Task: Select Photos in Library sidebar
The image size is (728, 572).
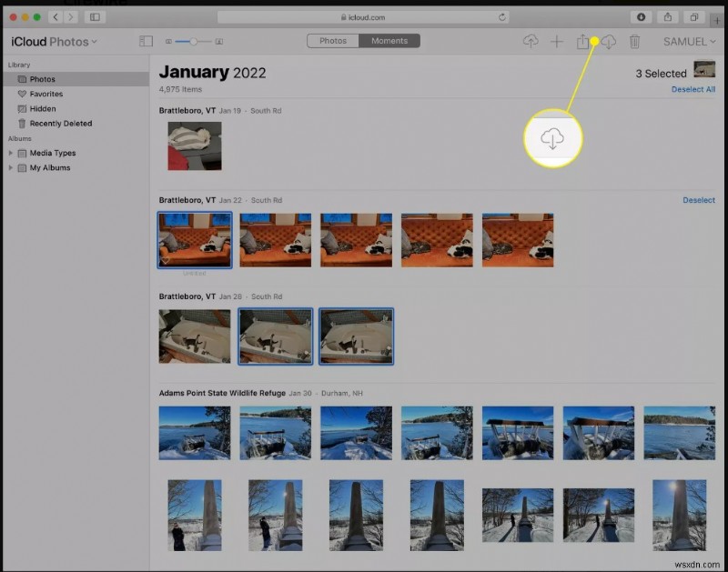Action: pyautogui.click(x=76, y=79)
